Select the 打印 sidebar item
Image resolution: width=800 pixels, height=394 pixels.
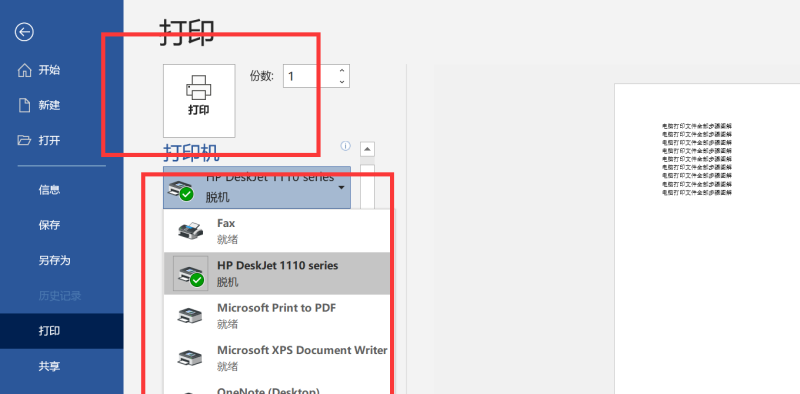(61, 331)
